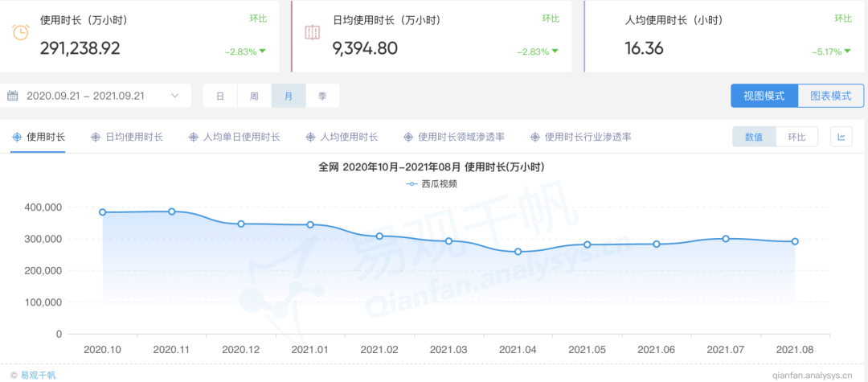Click green down arrow in 使用时长 card
868x382 pixels.
tap(262, 51)
